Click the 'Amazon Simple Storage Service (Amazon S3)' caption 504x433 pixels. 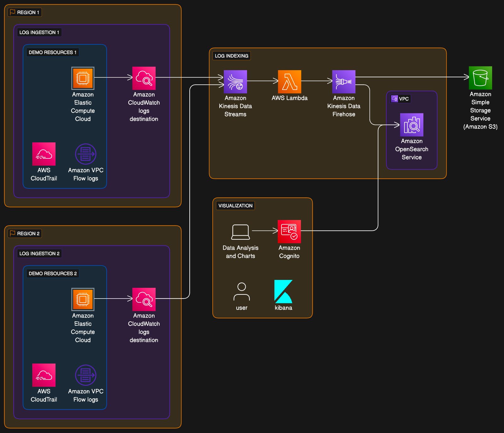pyautogui.click(x=480, y=110)
